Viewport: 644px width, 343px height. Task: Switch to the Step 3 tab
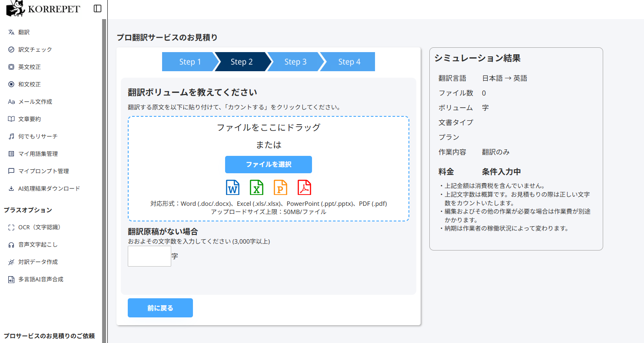click(x=295, y=62)
